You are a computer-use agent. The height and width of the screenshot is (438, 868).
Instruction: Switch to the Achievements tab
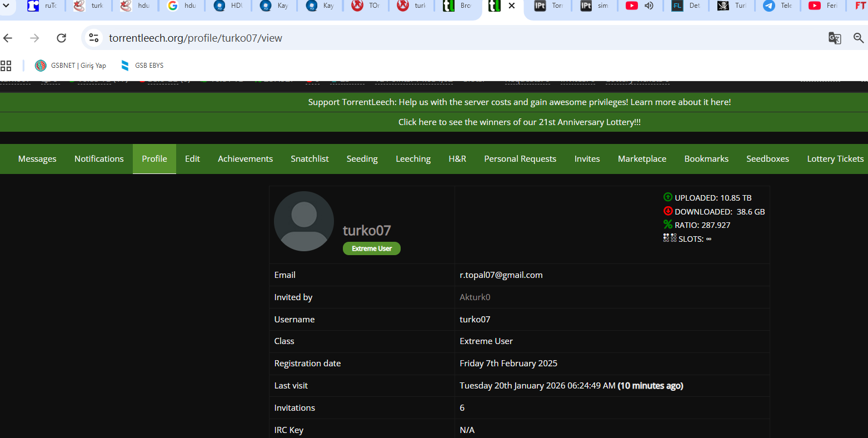(x=245, y=159)
